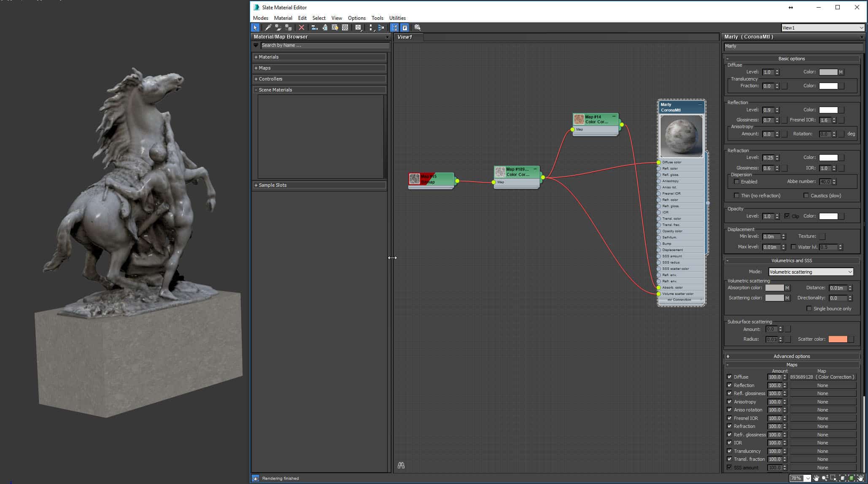Click IOR map None button
Image resolution: width=868 pixels, height=484 pixels.
pyautogui.click(x=822, y=443)
